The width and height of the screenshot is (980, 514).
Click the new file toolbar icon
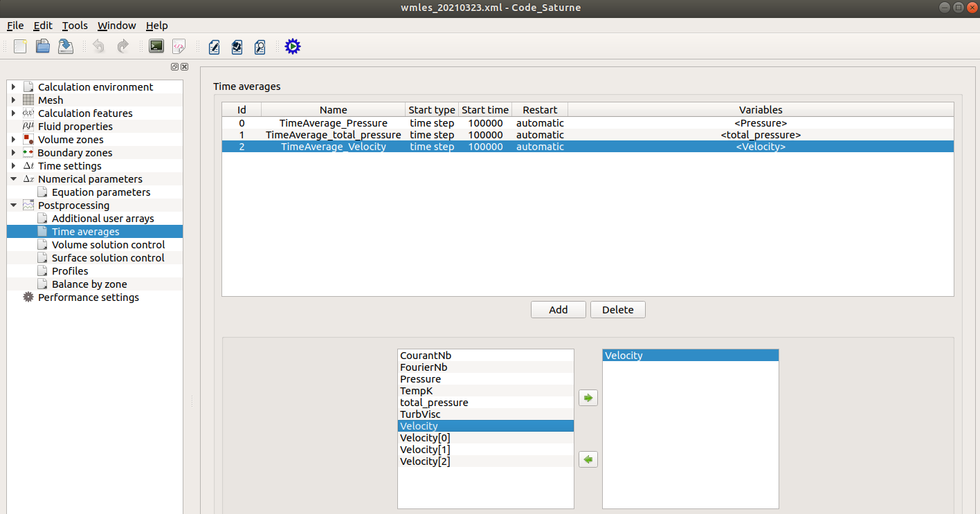point(20,46)
